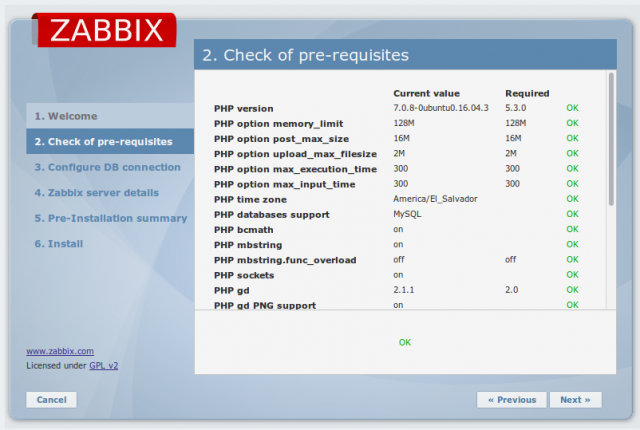The width and height of the screenshot is (640, 430).
Task: Click the Cancel button
Action: [x=51, y=400]
